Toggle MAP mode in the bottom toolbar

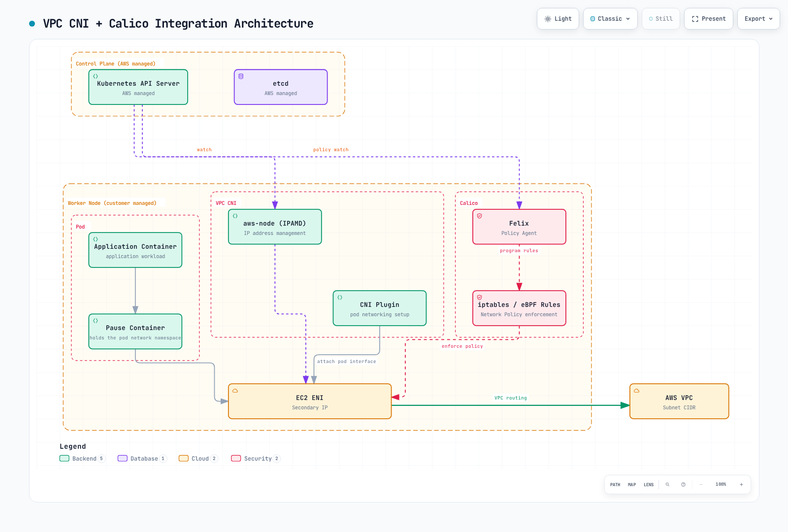[632, 485]
